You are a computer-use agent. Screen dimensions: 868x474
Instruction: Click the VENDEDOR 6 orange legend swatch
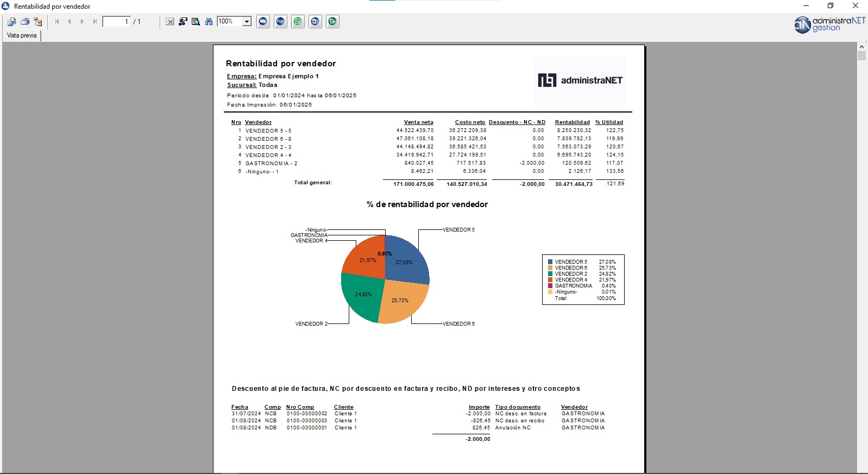coord(550,268)
